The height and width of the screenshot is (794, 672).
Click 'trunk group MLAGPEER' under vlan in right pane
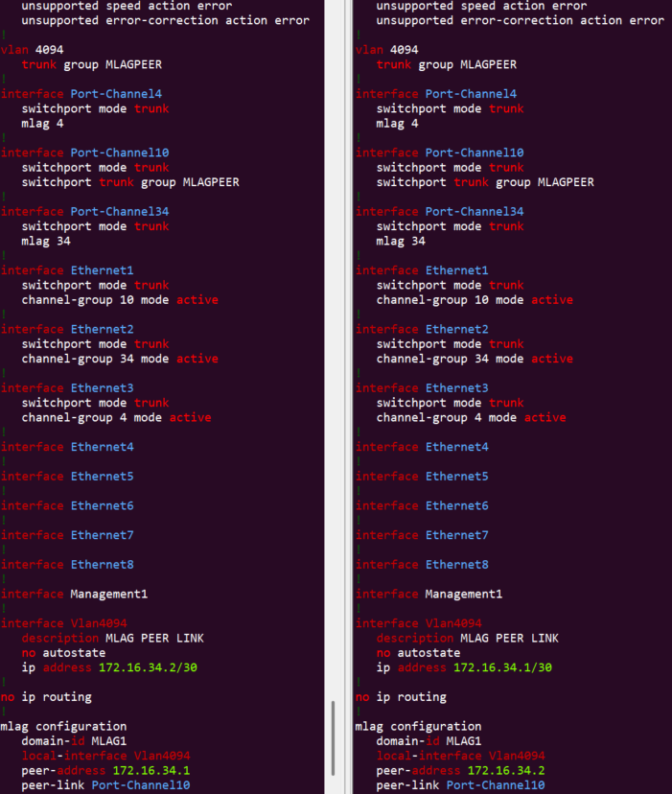pos(447,64)
